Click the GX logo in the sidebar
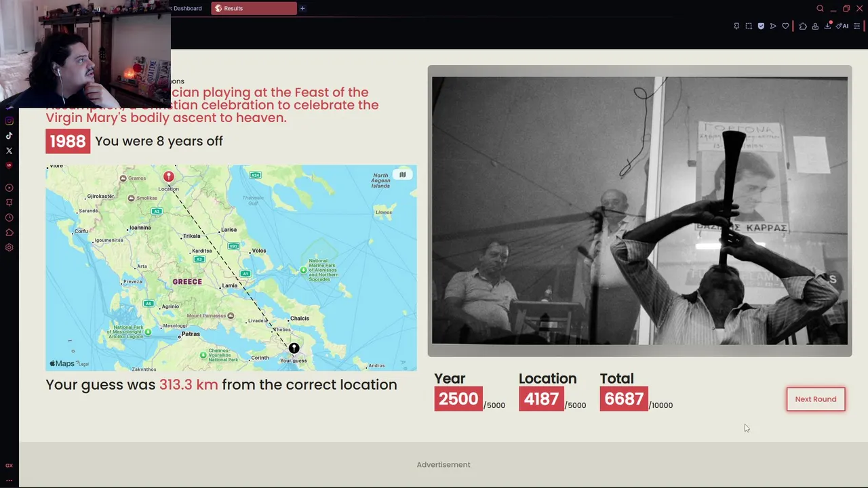This screenshot has width=868, height=488. tap(9, 466)
